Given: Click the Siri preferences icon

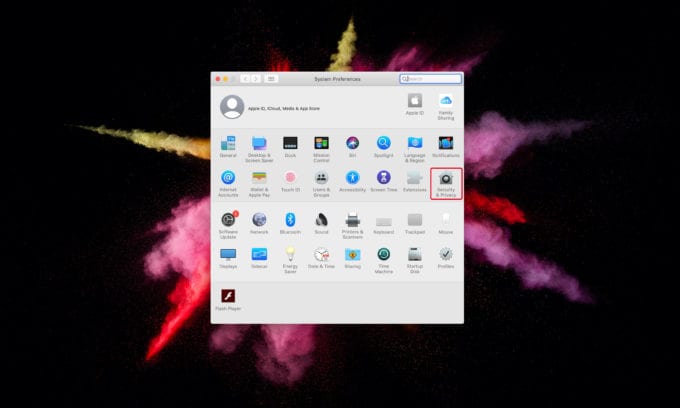Looking at the screenshot, I should [x=352, y=144].
